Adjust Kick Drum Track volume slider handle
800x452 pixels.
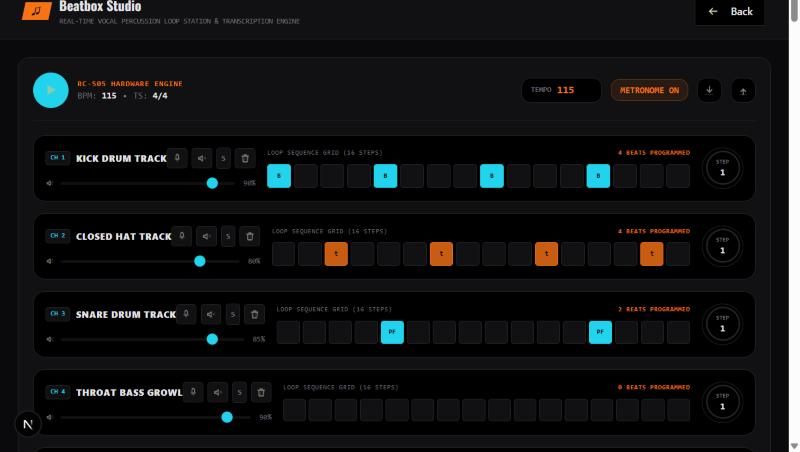tap(212, 183)
